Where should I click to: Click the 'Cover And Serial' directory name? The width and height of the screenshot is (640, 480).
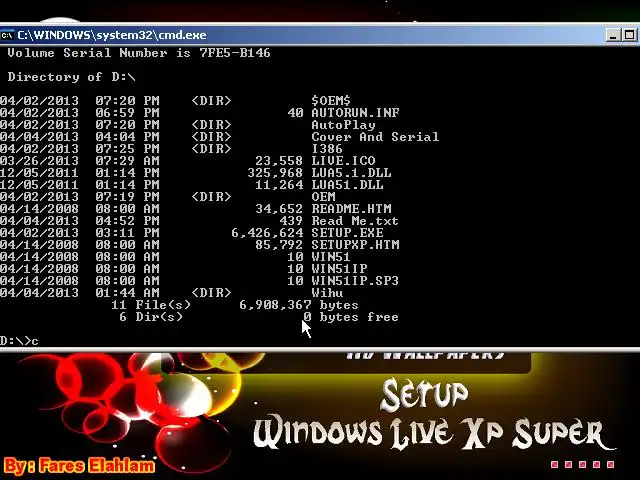click(375, 137)
